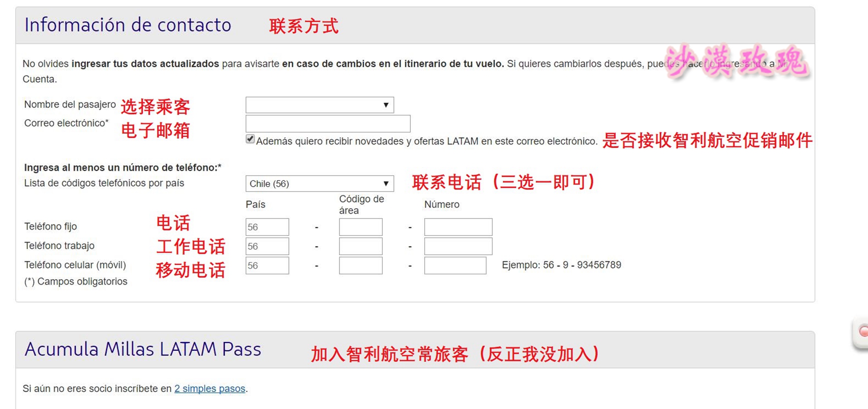Click the Teléfono fijo Código de área field
The height and width of the screenshot is (409, 868).
(361, 227)
